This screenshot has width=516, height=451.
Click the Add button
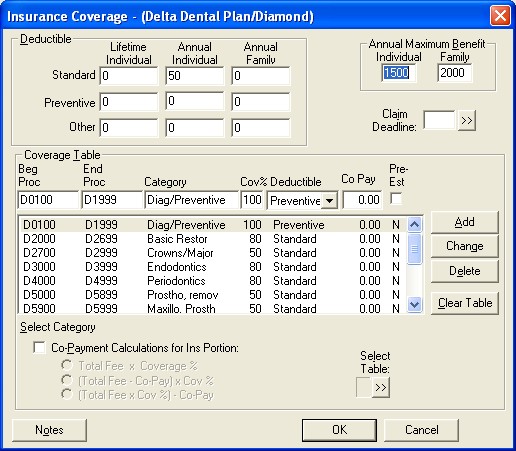(x=464, y=222)
